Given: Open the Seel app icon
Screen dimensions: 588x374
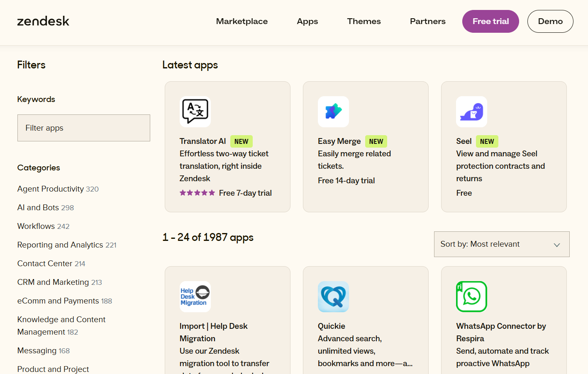Looking at the screenshot, I should (471, 112).
